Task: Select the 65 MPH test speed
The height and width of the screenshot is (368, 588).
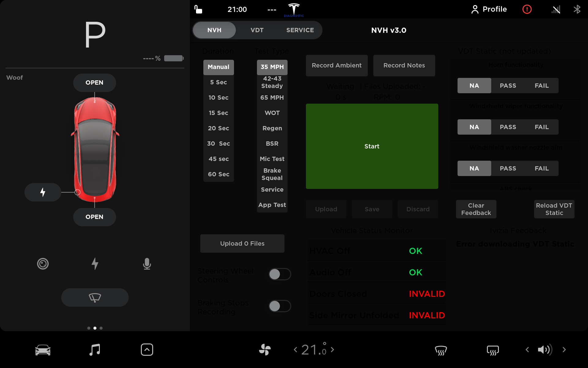Action: pyautogui.click(x=272, y=98)
